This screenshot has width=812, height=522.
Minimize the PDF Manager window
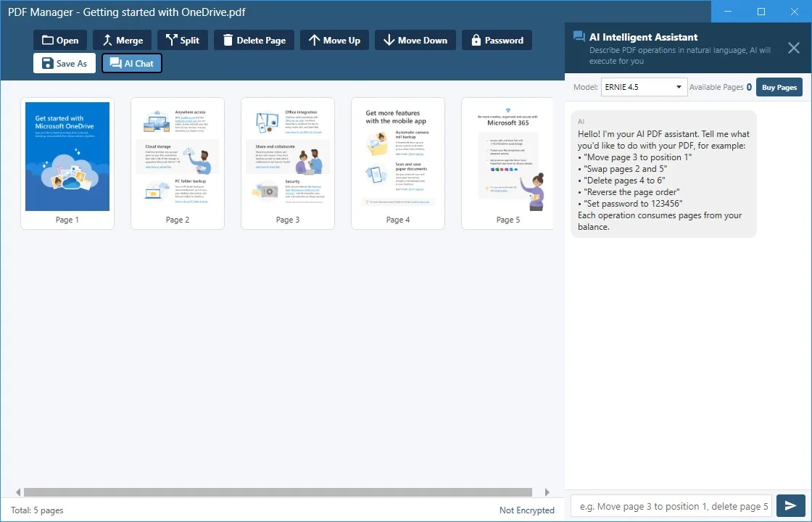728,12
